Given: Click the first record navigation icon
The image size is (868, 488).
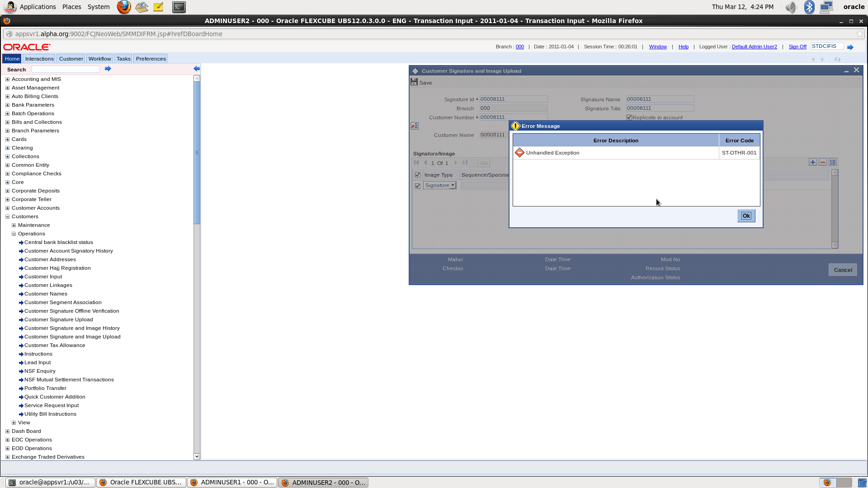Looking at the screenshot, I should 416,162.
